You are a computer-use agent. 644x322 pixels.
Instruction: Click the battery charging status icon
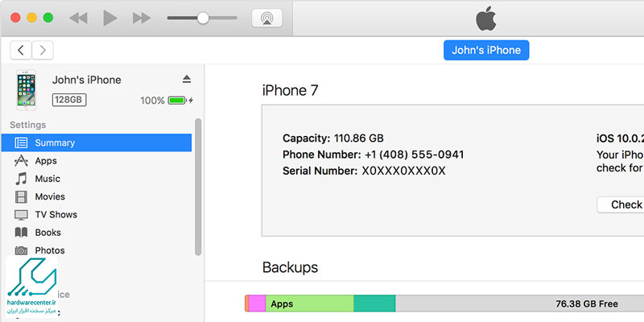point(180,101)
